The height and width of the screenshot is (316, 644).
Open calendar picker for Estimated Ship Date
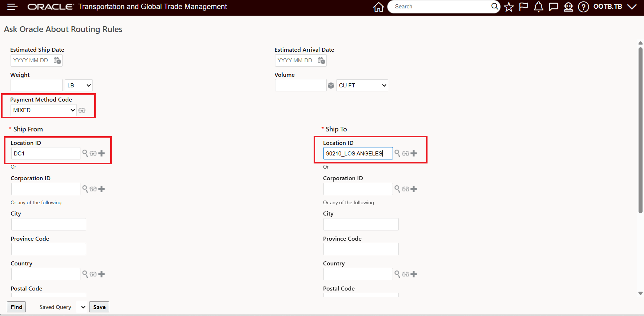pyautogui.click(x=57, y=60)
